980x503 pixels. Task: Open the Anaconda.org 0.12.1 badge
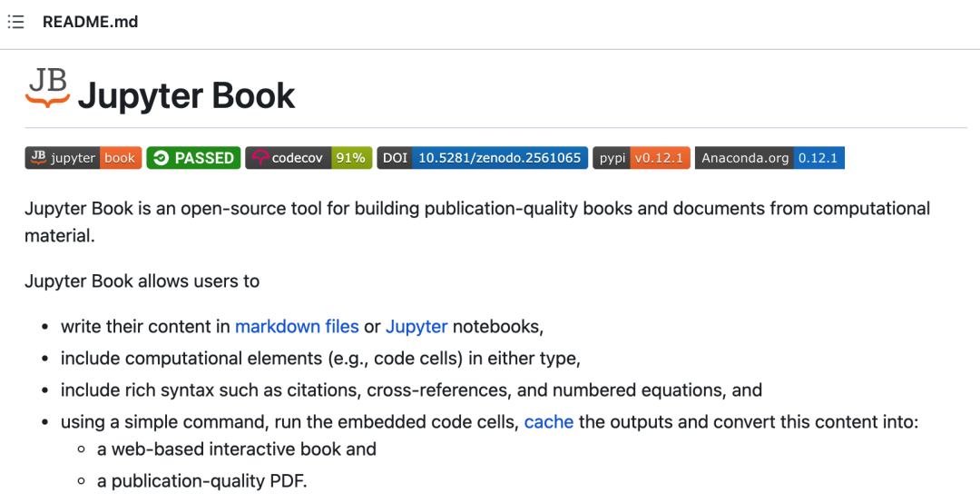[769, 158]
